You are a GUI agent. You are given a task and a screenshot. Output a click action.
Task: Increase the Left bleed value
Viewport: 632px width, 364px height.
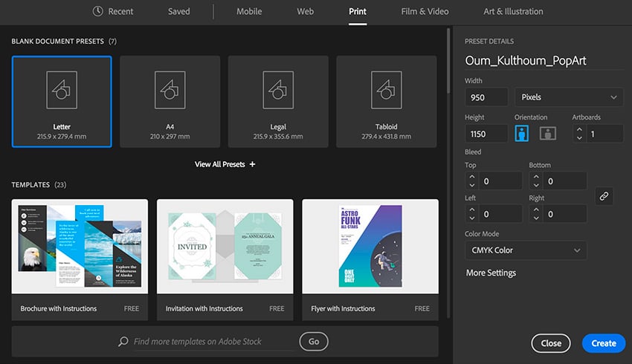click(x=472, y=210)
